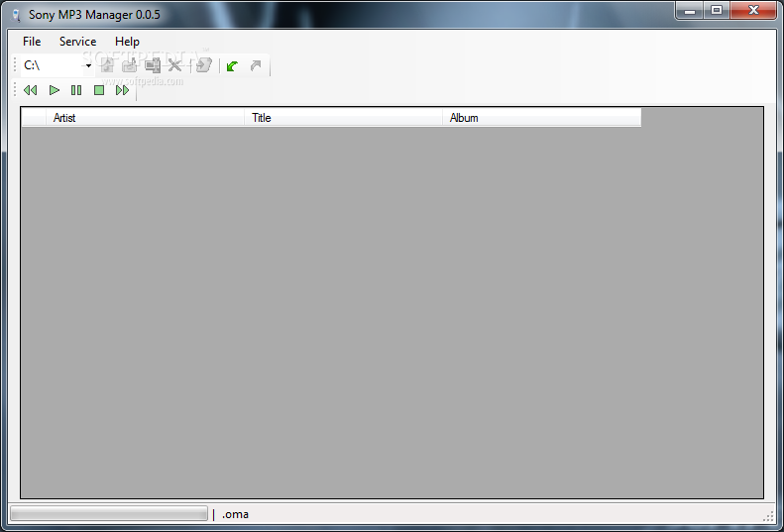Click the drive toolbar grip handle
Screen dimensions: 784x532
(x=15, y=65)
